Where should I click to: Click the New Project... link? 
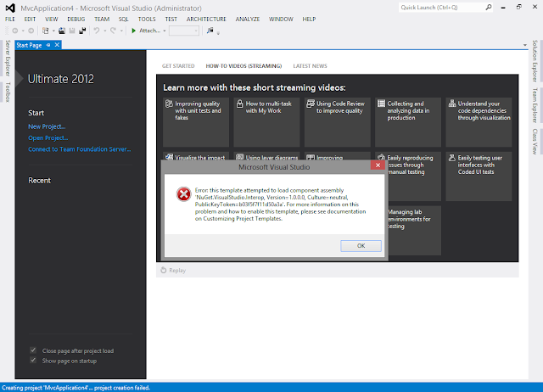47,126
